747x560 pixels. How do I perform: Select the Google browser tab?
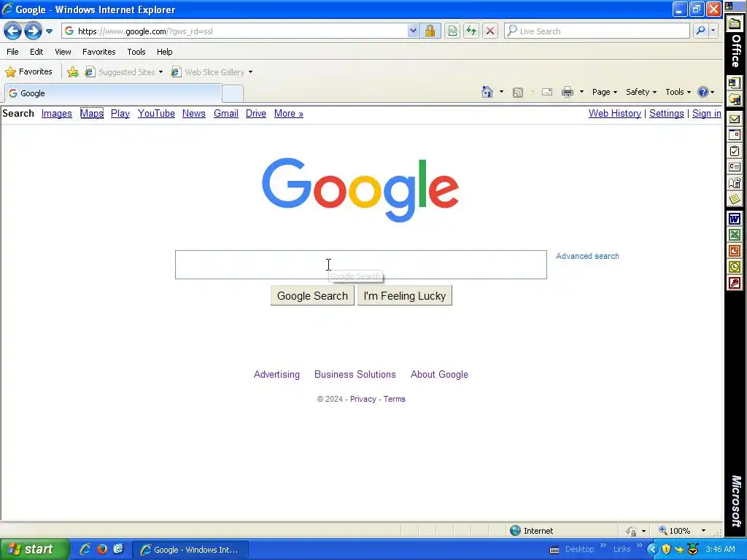[x=113, y=93]
